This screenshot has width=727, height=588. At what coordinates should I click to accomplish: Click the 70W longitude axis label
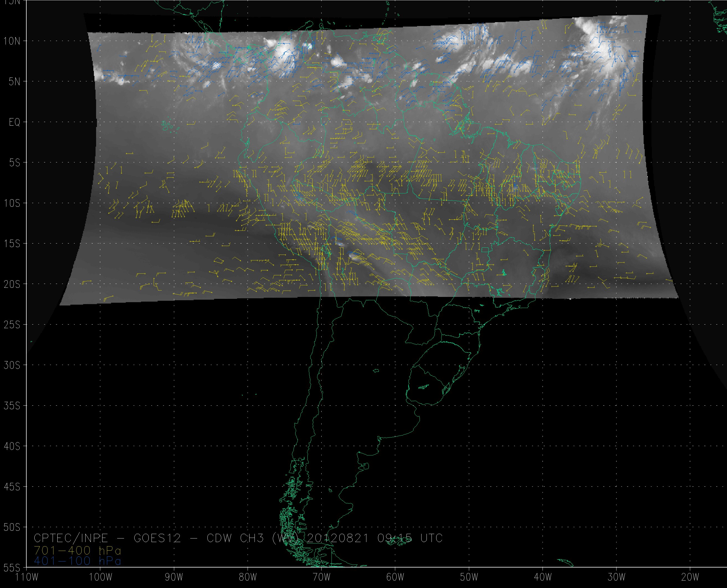point(322,577)
